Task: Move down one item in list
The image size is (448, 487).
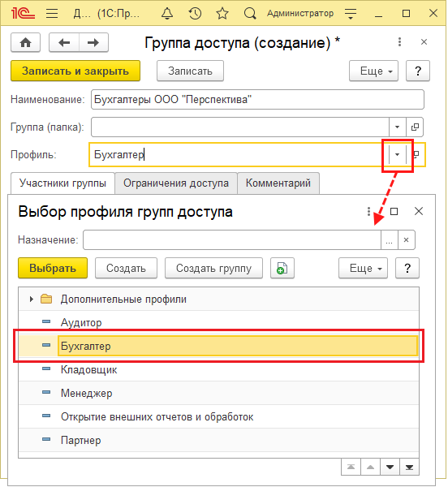Action: click(390, 467)
